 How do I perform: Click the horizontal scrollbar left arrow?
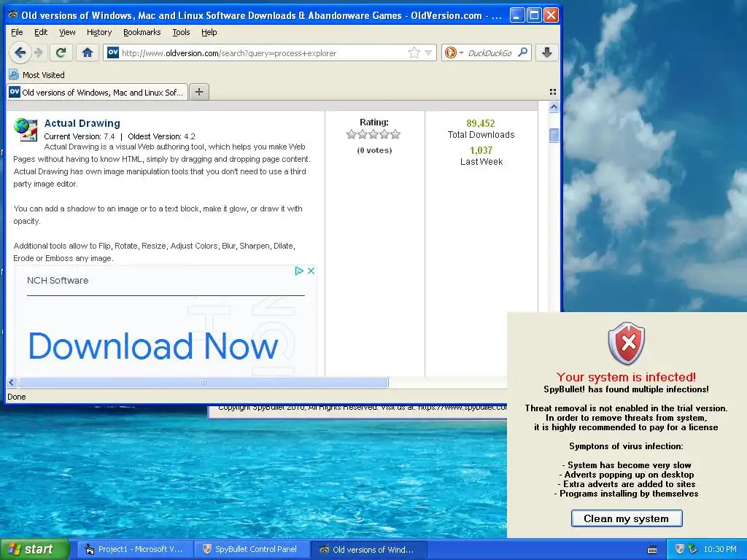pos(12,382)
